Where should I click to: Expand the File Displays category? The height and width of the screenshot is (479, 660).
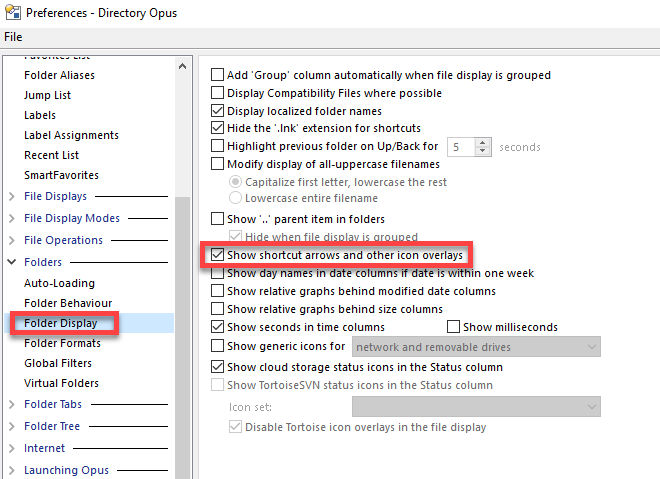(12, 197)
